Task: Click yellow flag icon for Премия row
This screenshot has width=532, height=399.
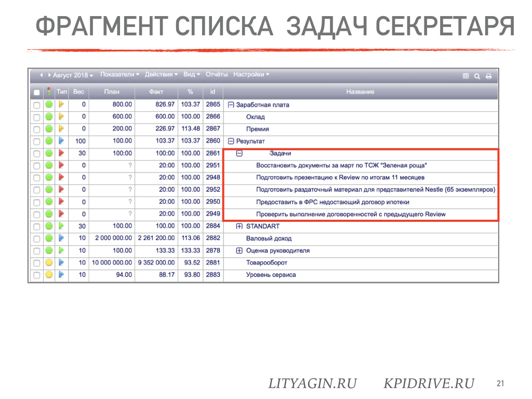Action: point(61,129)
